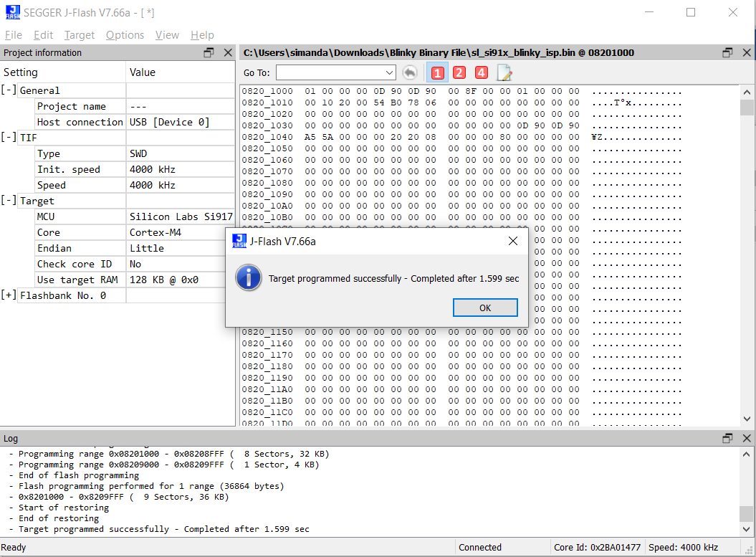This screenshot has width=756, height=557.
Task: Undock the Project information panel
Action: [x=209, y=52]
